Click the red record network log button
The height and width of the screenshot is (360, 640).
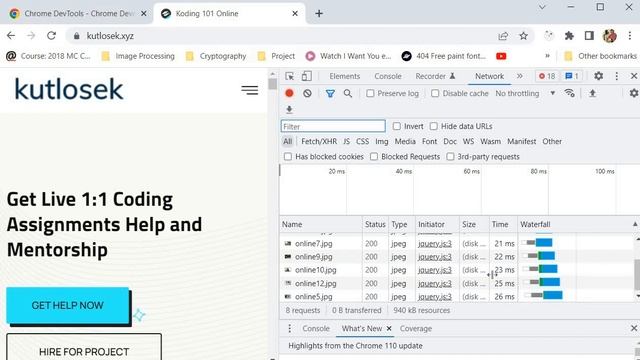(289, 93)
